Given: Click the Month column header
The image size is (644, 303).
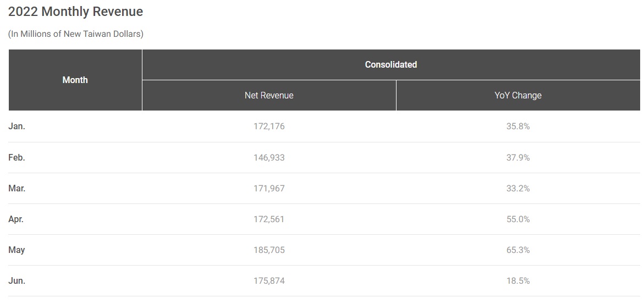Looking at the screenshot, I should click(x=75, y=80).
